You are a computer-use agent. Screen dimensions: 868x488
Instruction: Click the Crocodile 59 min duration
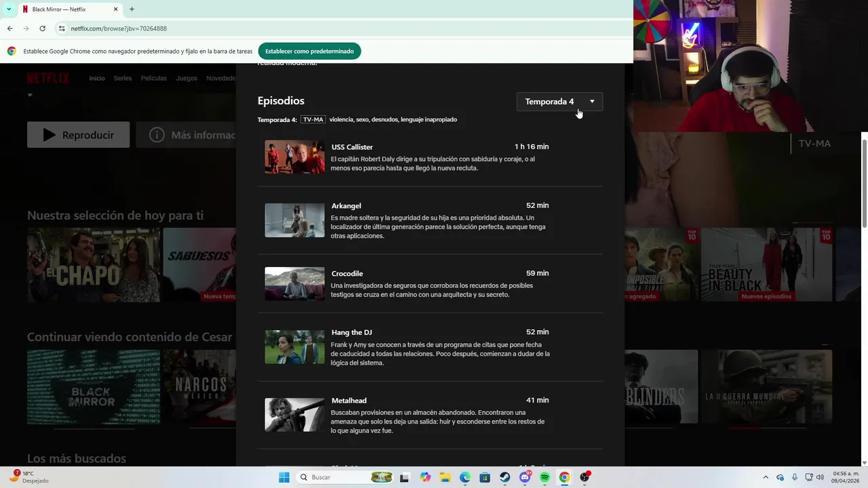(537, 273)
